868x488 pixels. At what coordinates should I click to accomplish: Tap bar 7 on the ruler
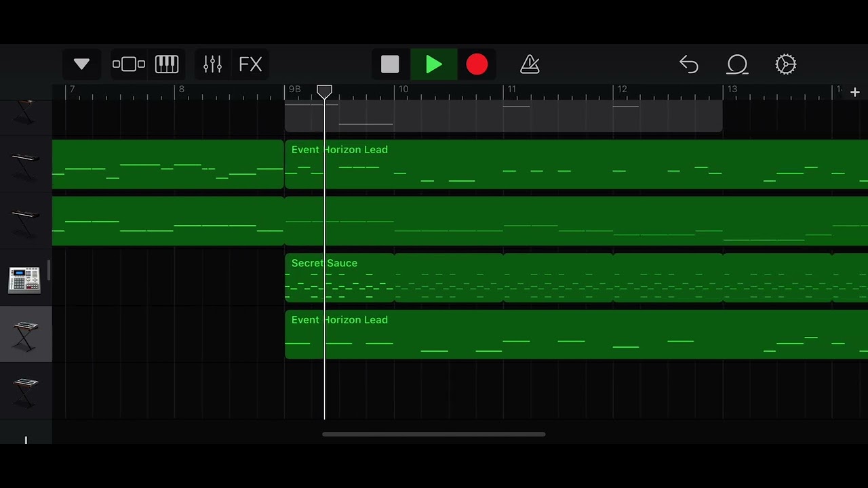(73, 89)
